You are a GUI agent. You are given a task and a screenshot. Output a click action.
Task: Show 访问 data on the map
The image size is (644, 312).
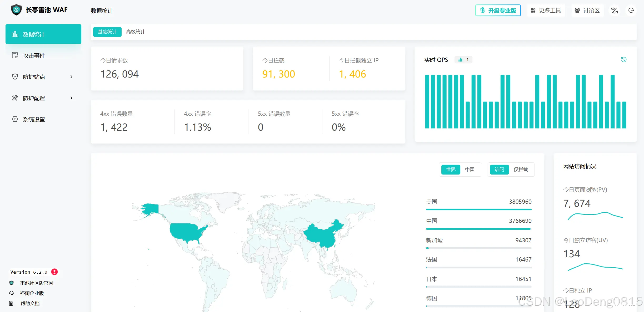(x=499, y=170)
